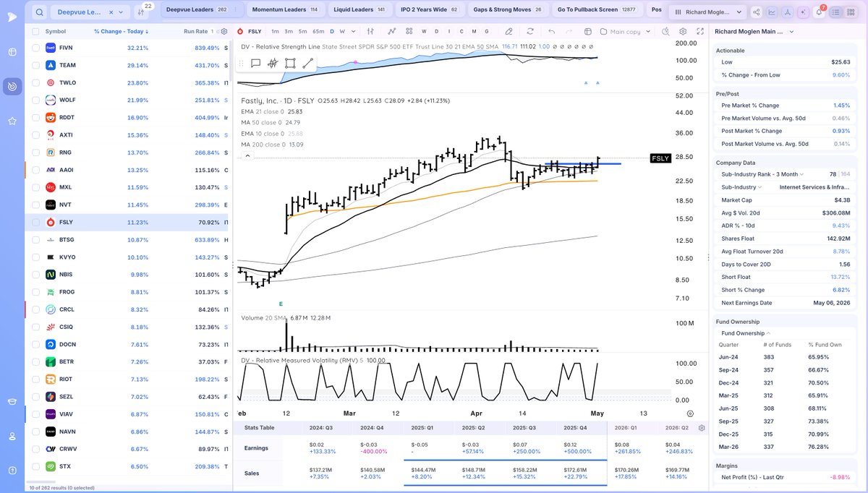Open the filter sliders icon with badge 22

tap(142, 12)
